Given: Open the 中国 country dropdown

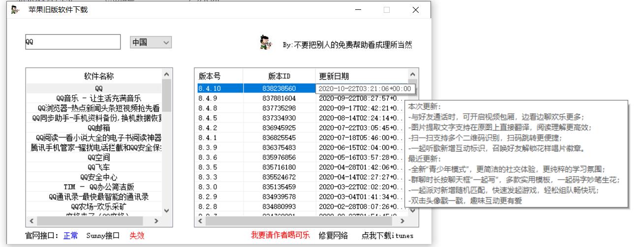Looking at the screenshot, I should tap(151, 42).
